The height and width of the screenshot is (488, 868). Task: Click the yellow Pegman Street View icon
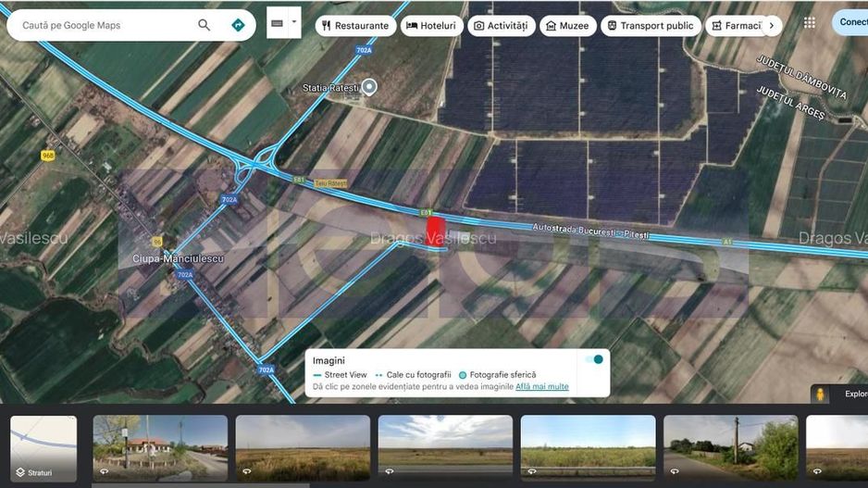pyautogui.click(x=820, y=394)
